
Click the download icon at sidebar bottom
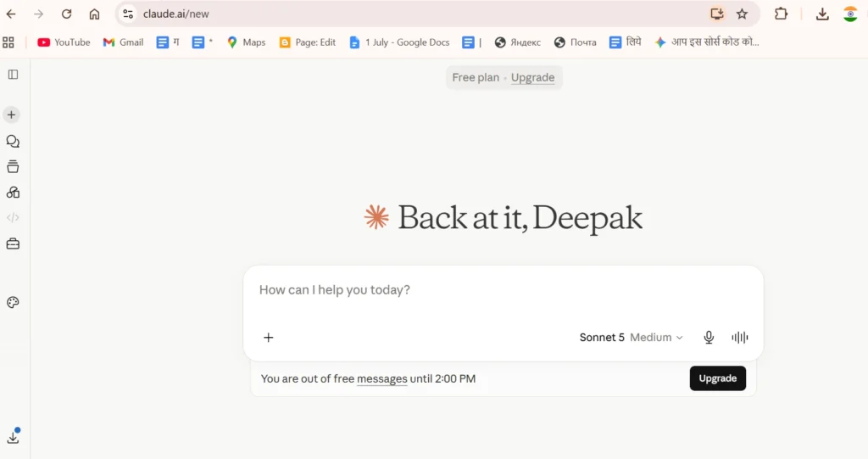coord(13,437)
